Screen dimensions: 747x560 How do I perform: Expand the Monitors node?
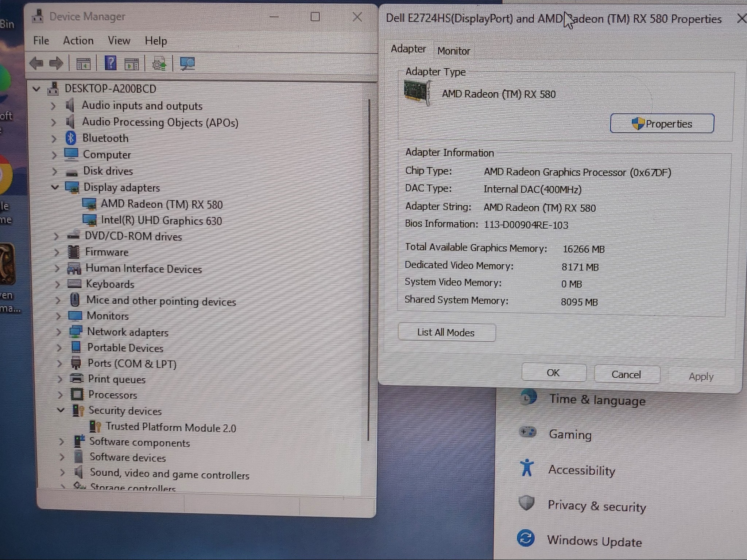pyautogui.click(x=58, y=316)
